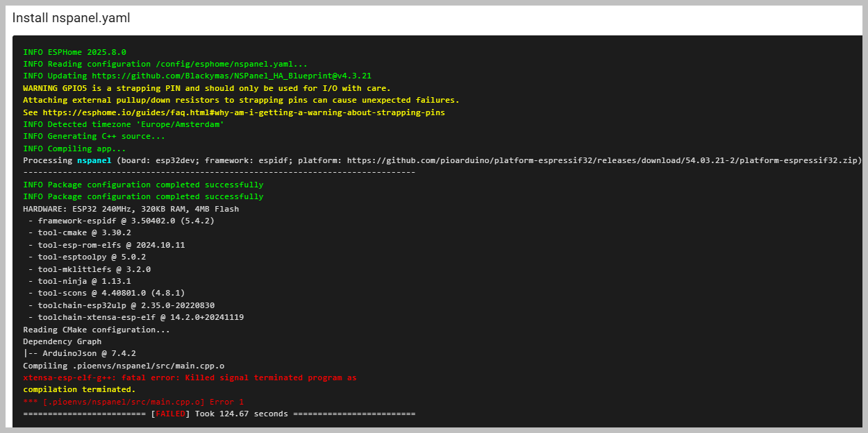Image resolution: width=868 pixels, height=433 pixels.
Task: Open the Blackymas NSPanel_HA_Blueprint GitHub URL
Action: click(x=233, y=76)
